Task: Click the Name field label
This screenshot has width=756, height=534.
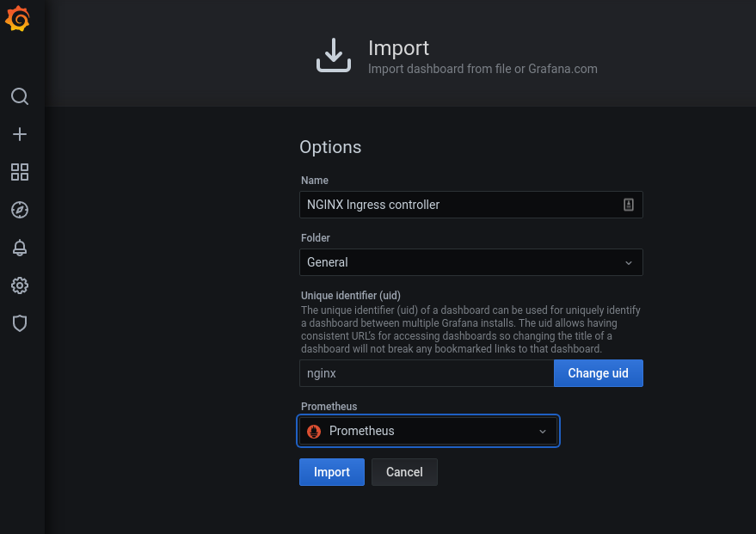Action: [315, 181]
